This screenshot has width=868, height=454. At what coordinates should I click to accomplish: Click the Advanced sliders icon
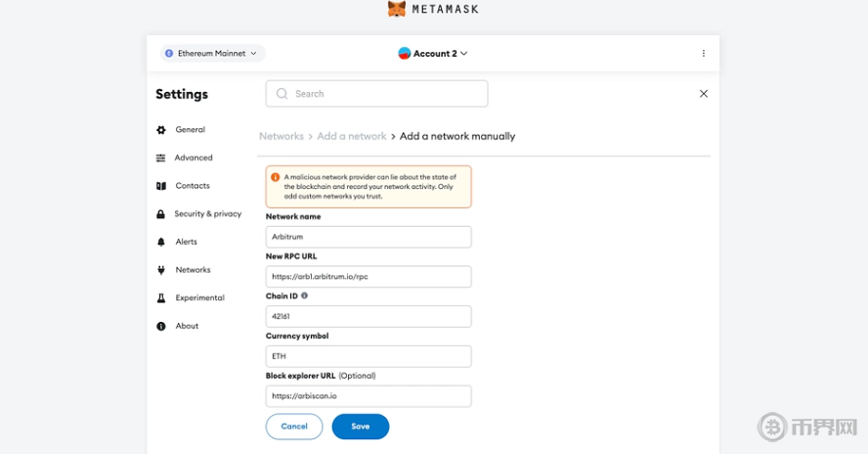point(161,158)
